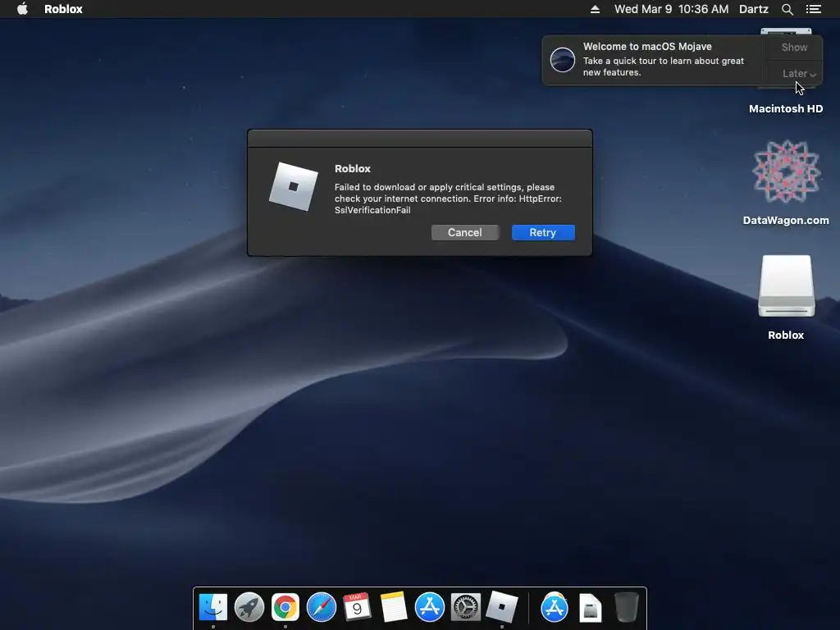Click the date and time in the menu bar
The image size is (840, 630).
pyautogui.click(x=671, y=9)
